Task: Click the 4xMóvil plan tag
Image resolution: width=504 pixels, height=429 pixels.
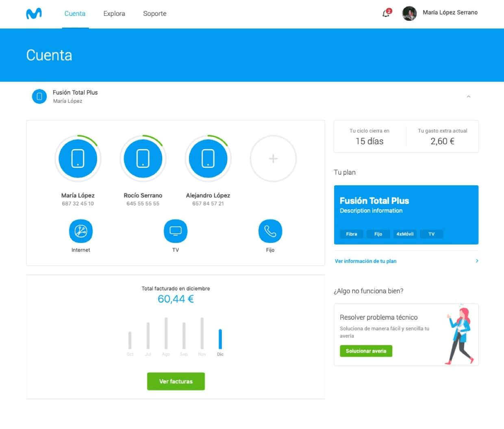Action: 405,234
